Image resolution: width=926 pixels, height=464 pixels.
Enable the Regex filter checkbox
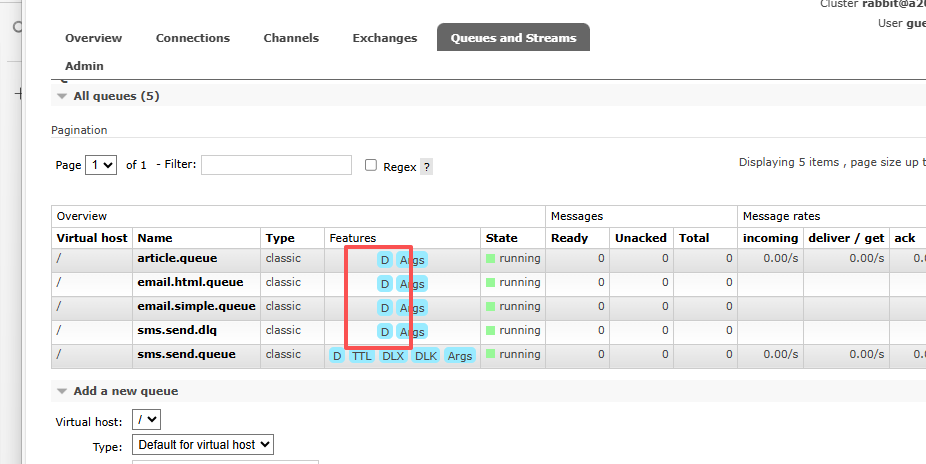click(x=371, y=166)
